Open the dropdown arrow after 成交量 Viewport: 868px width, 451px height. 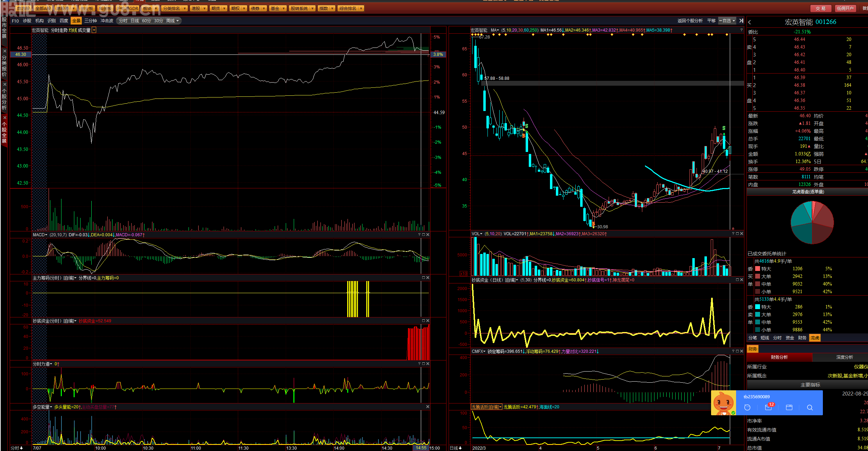[94, 30]
